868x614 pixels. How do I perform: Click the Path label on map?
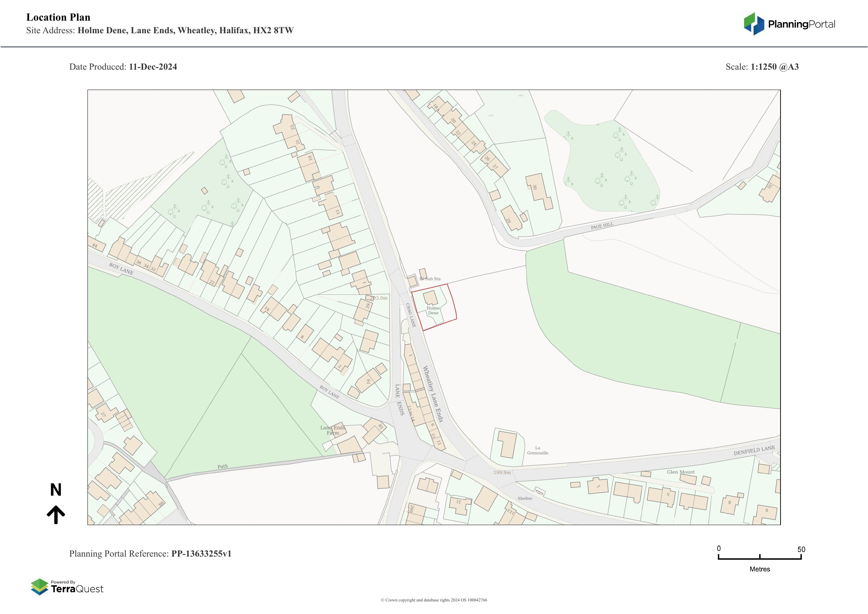point(223,467)
